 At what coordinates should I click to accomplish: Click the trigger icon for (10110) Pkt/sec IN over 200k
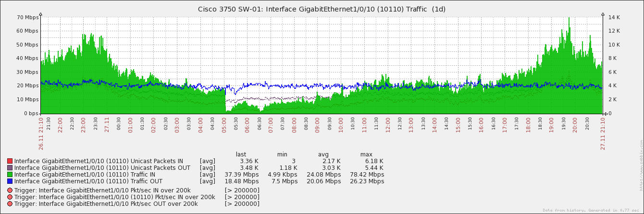click(10, 197)
